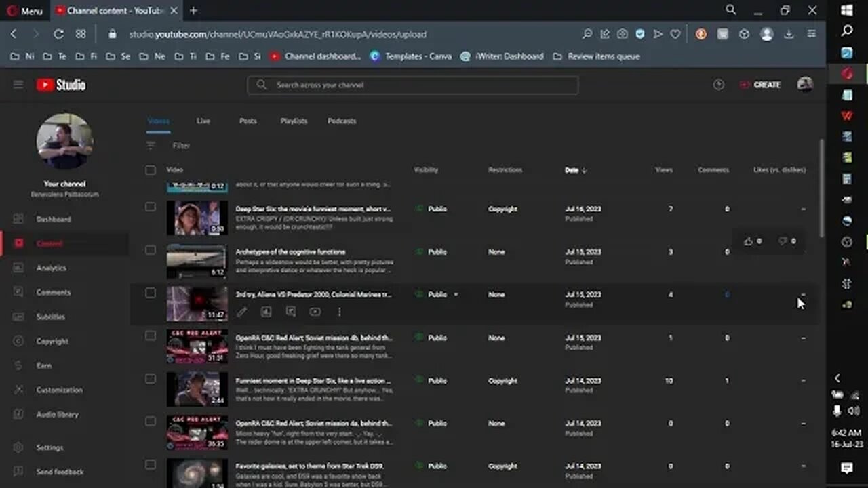Click the YouTube Studio logo
The width and height of the screenshot is (868, 488).
pos(61,85)
